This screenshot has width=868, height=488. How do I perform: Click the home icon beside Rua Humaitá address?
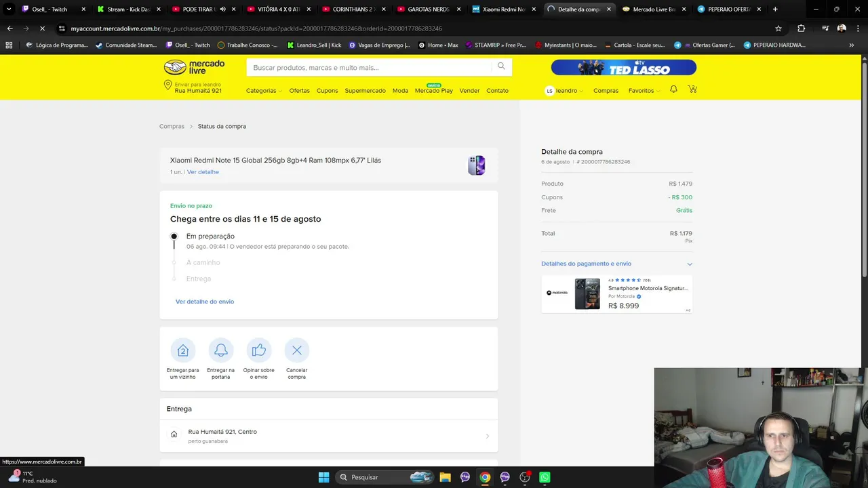174,434
